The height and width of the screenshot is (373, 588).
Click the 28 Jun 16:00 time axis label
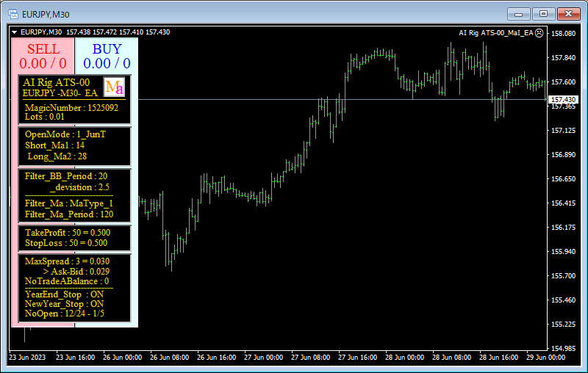(498, 358)
